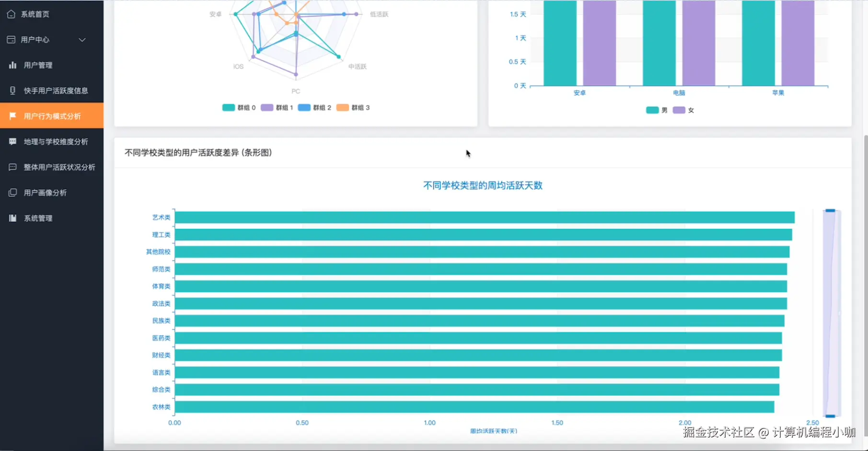The image size is (868, 451).
Task: Click the purple 女 bar for 电脑
Action: [699, 43]
